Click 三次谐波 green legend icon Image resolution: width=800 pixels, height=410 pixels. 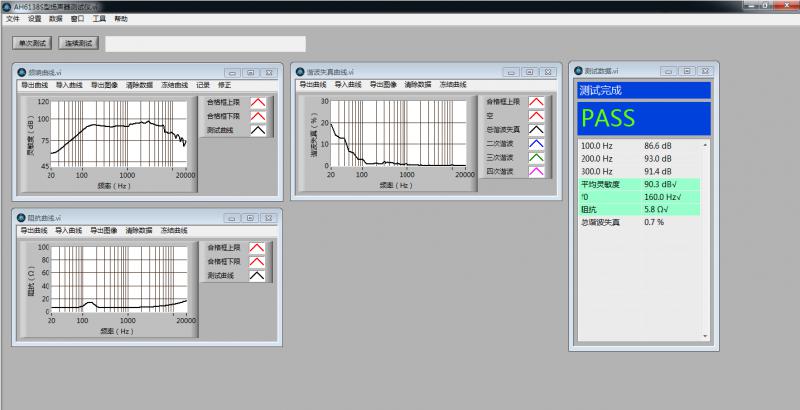(536, 158)
